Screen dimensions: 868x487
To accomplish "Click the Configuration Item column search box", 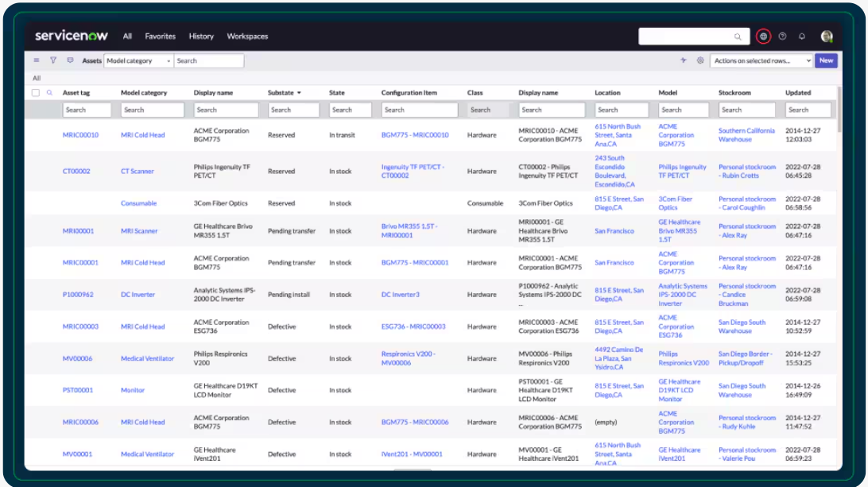I will point(419,110).
